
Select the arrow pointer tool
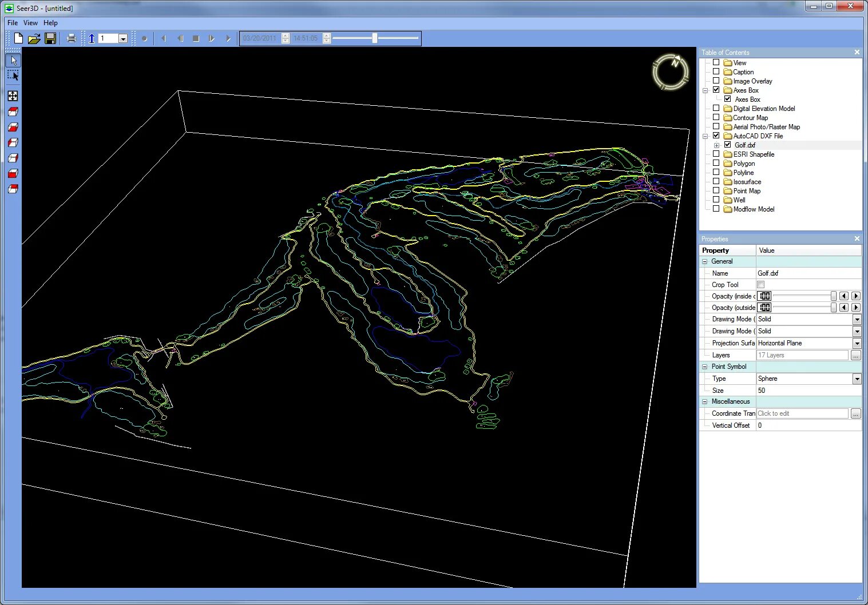click(x=13, y=60)
